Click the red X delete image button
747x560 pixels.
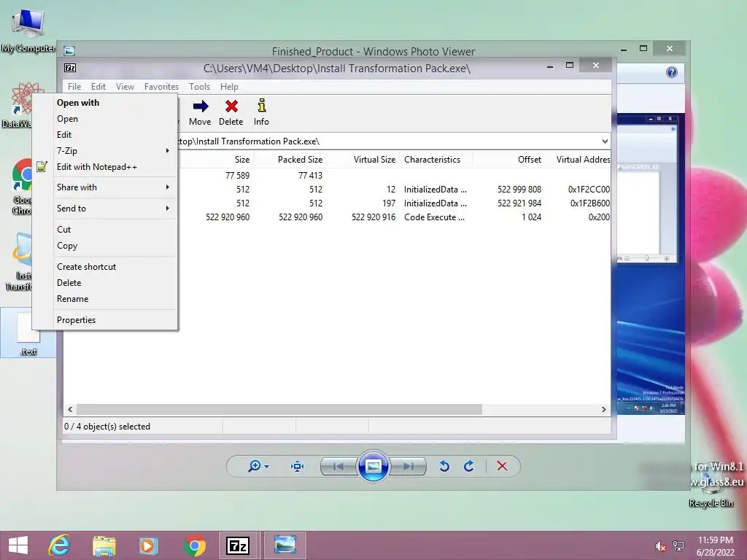click(x=502, y=466)
